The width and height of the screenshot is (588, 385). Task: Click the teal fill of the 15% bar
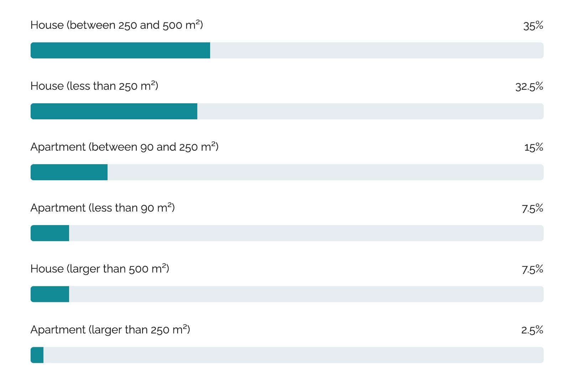(x=69, y=172)
